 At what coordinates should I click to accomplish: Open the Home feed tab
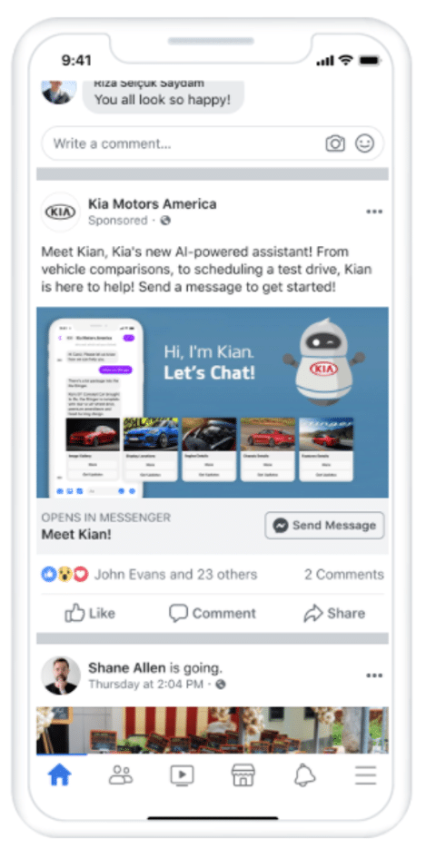pyautogui.click(x=59, y=775)
